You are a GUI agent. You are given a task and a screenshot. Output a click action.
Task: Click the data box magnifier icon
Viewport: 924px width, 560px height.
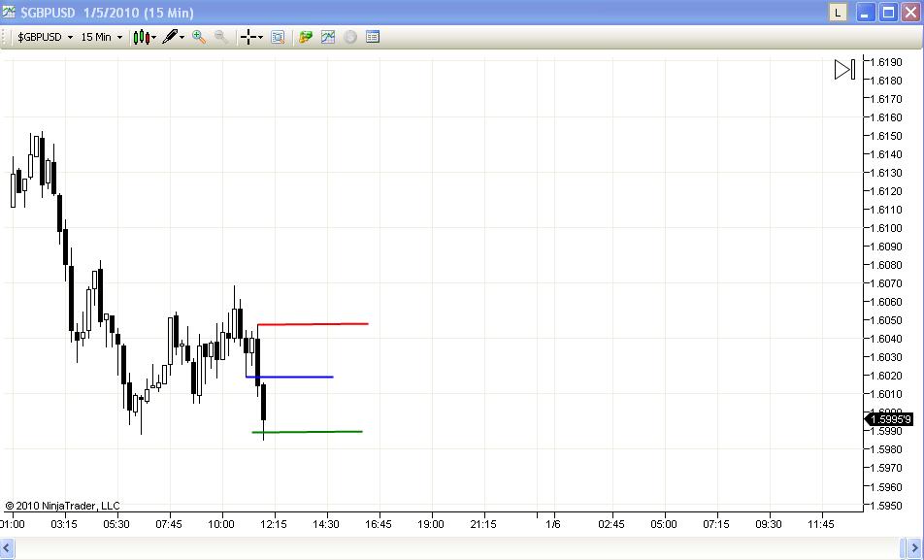pyautogui.click(x=278, y=37)
